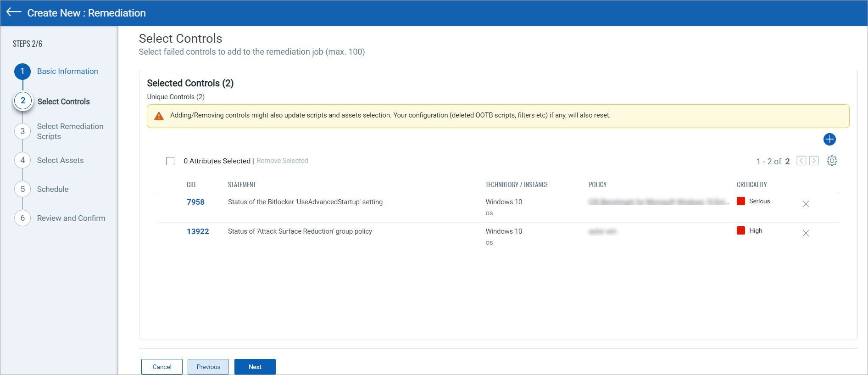Select the Select Remediation Scripts step

70,131
